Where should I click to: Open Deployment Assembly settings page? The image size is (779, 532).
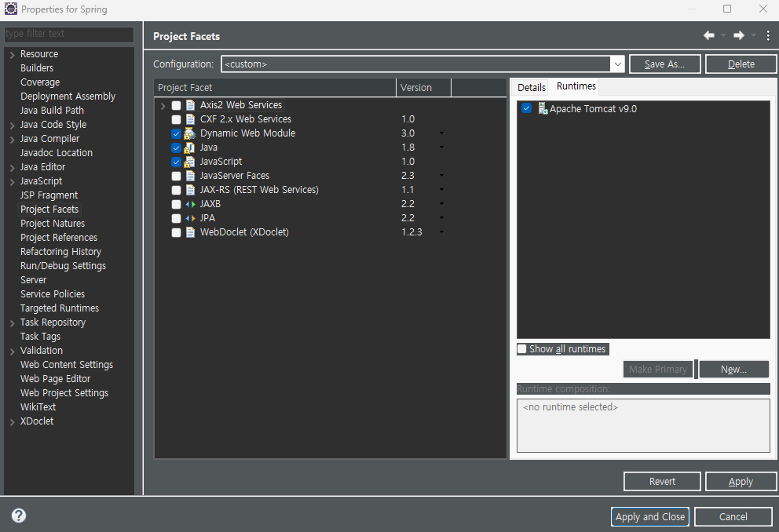[68, 97]
